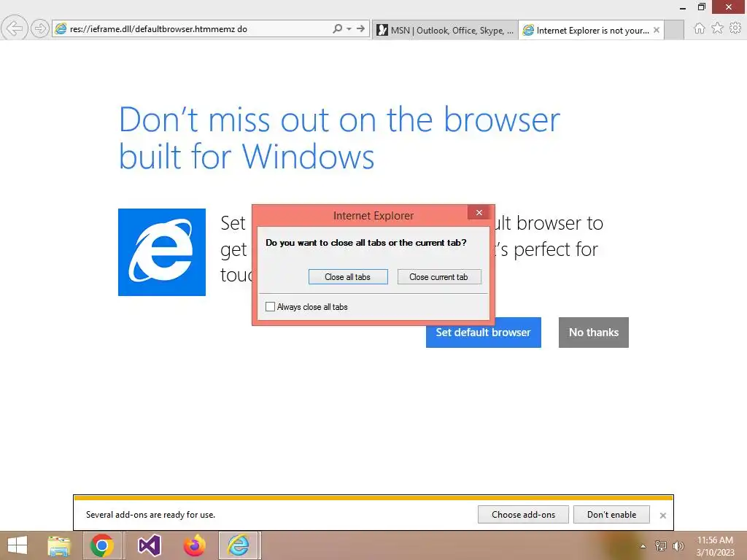Image resolution: width=747 pixels, height=560 pixels.
Task: Click the browser Back arrow button
Action: 15,28
